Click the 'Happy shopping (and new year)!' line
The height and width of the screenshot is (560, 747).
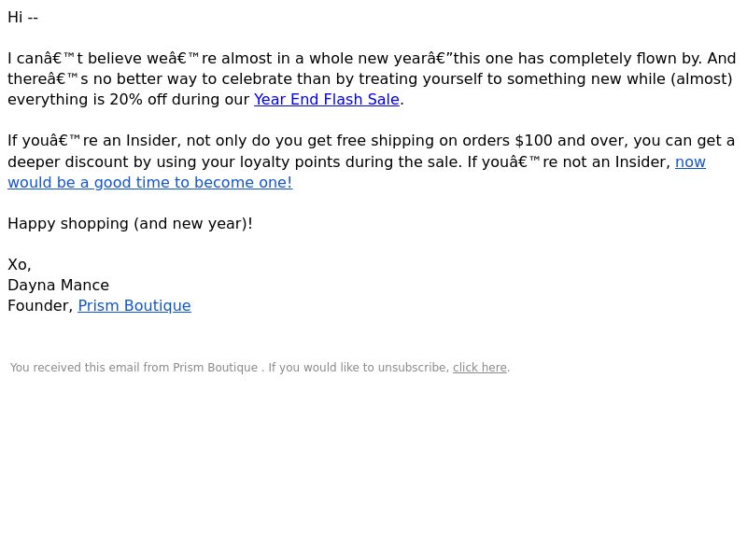(x=130, y=224)
